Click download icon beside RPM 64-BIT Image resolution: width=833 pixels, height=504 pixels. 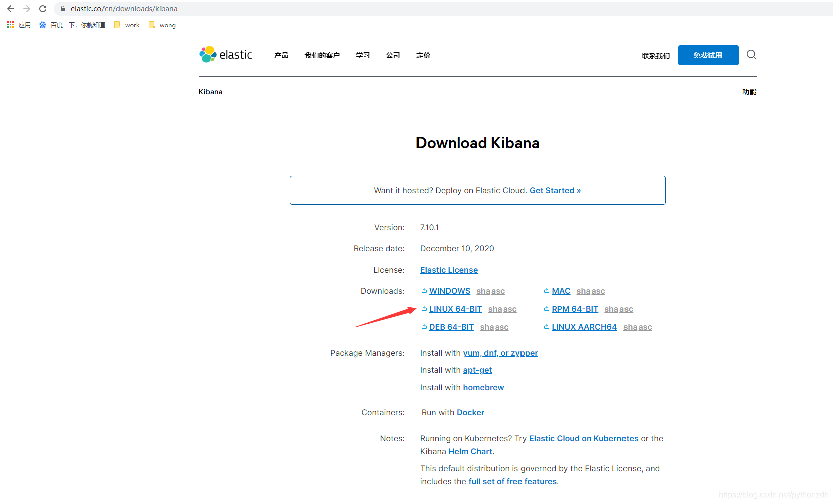(x=547, y=308)
